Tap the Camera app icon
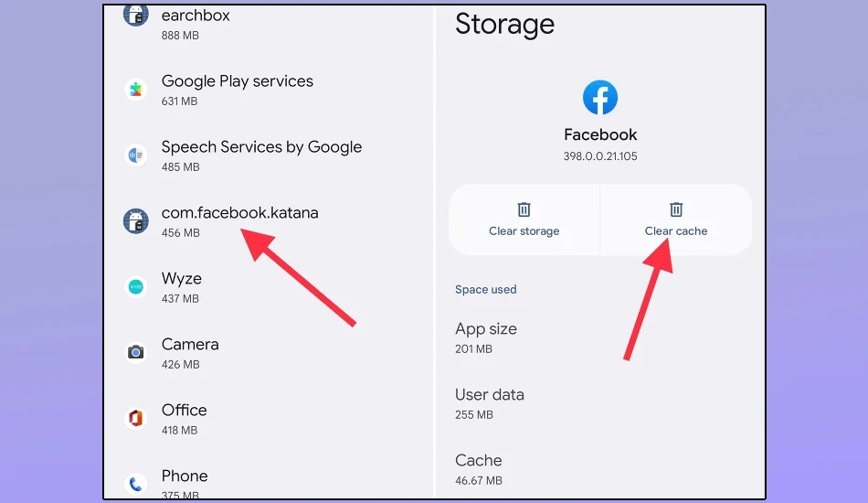The image size is (868, 503). (x=135, y=352)
